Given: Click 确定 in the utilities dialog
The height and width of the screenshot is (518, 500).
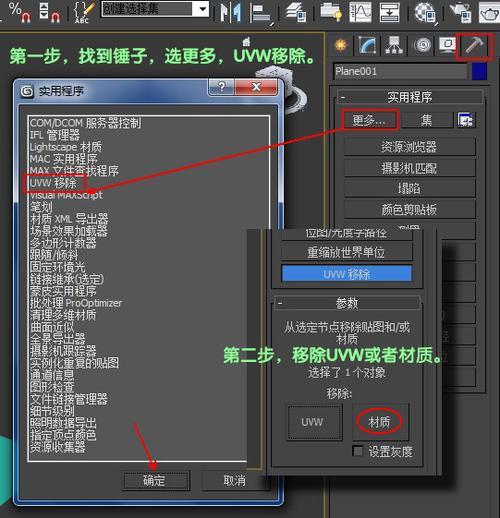Looking at the screenshot, I should pos(156,480).
